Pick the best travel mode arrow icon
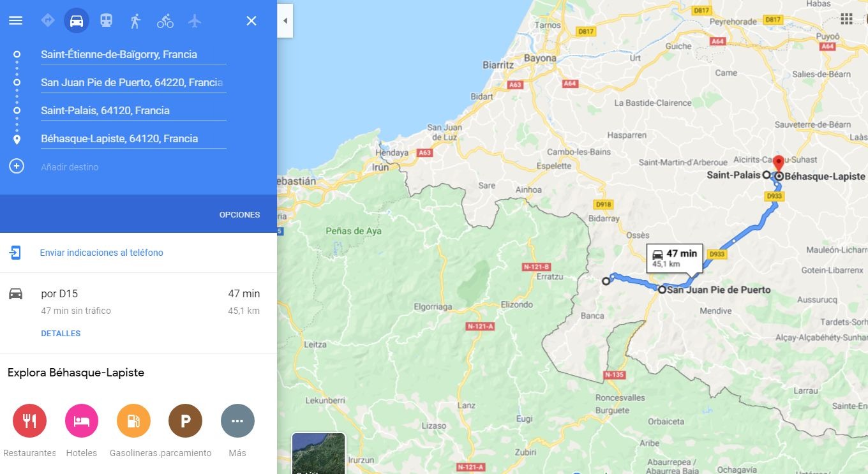 point(47,21)
